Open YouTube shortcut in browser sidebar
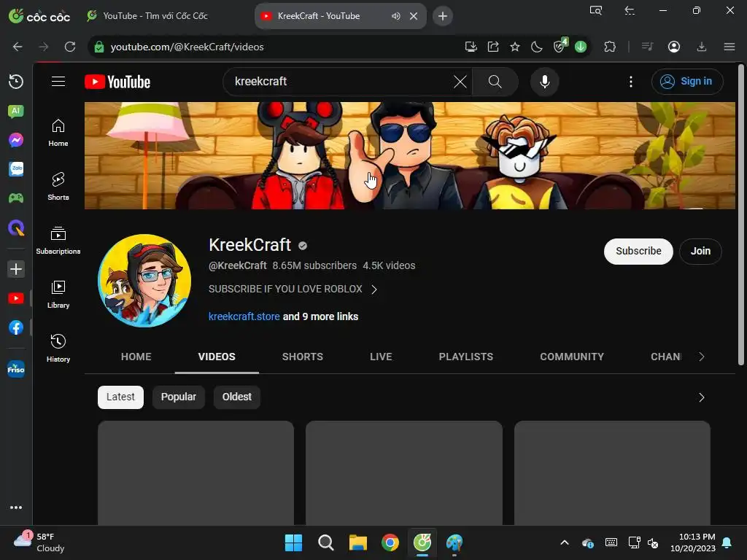747x560 pixels. tap(16, 298)
